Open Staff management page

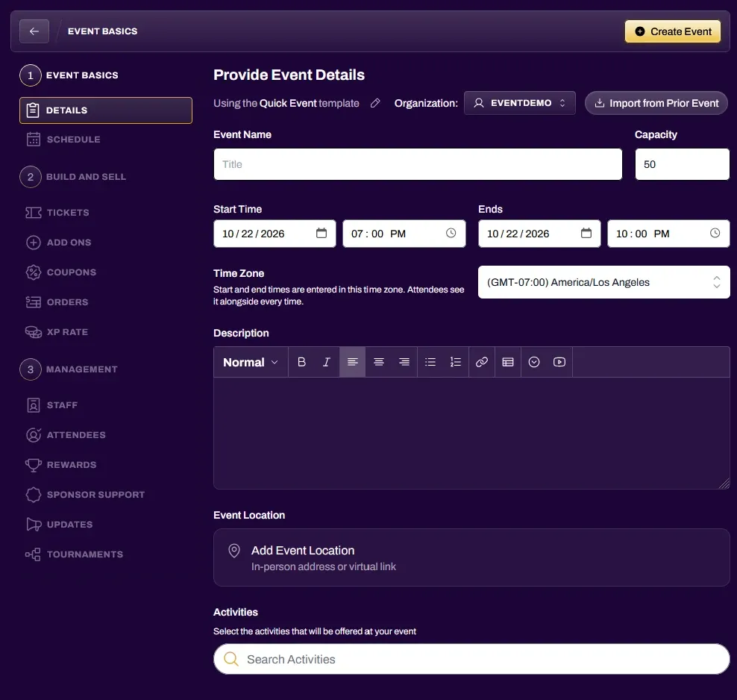tap(51, 405)
